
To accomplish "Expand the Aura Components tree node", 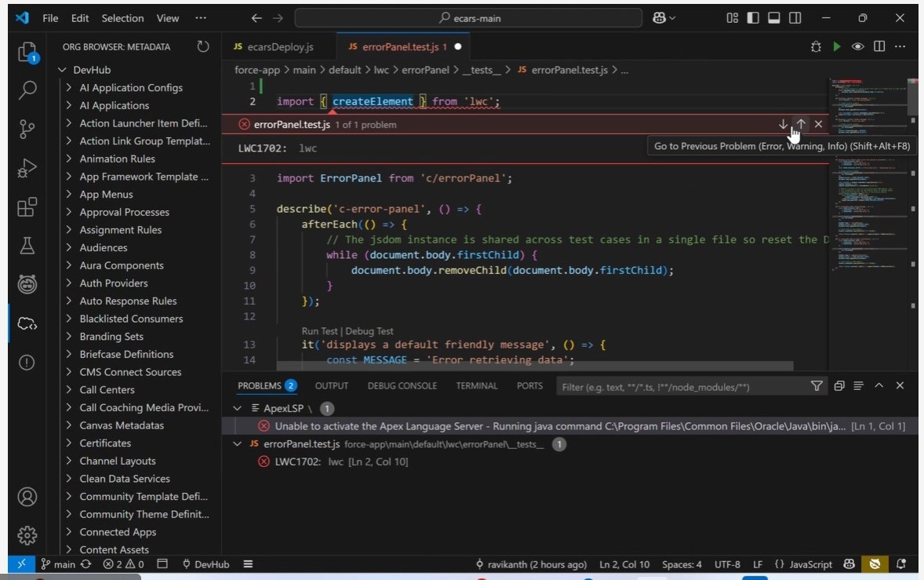I will [122, 265].
